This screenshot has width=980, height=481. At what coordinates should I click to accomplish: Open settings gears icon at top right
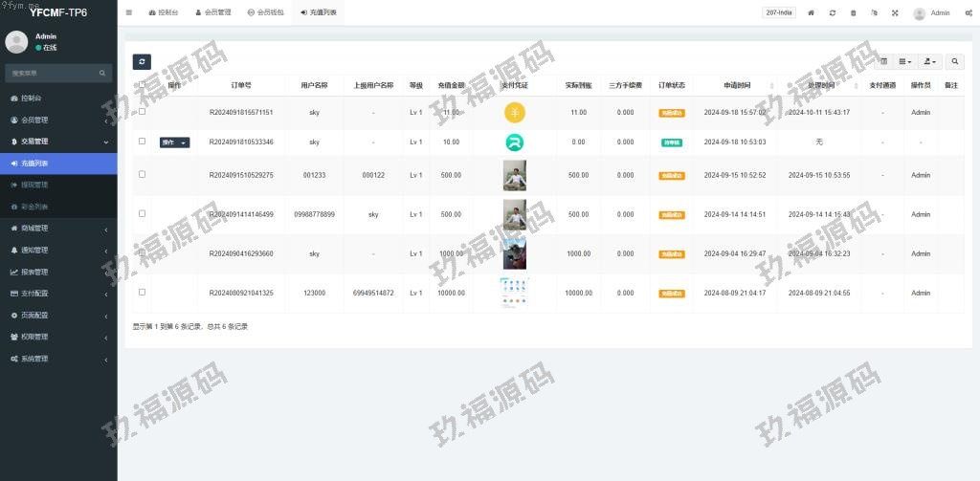click(x=969, y=13)
